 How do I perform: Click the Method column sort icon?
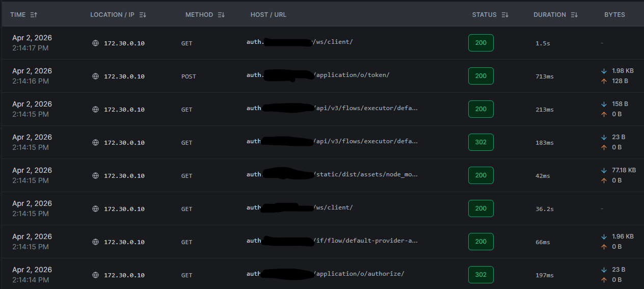tap(221, 15)
